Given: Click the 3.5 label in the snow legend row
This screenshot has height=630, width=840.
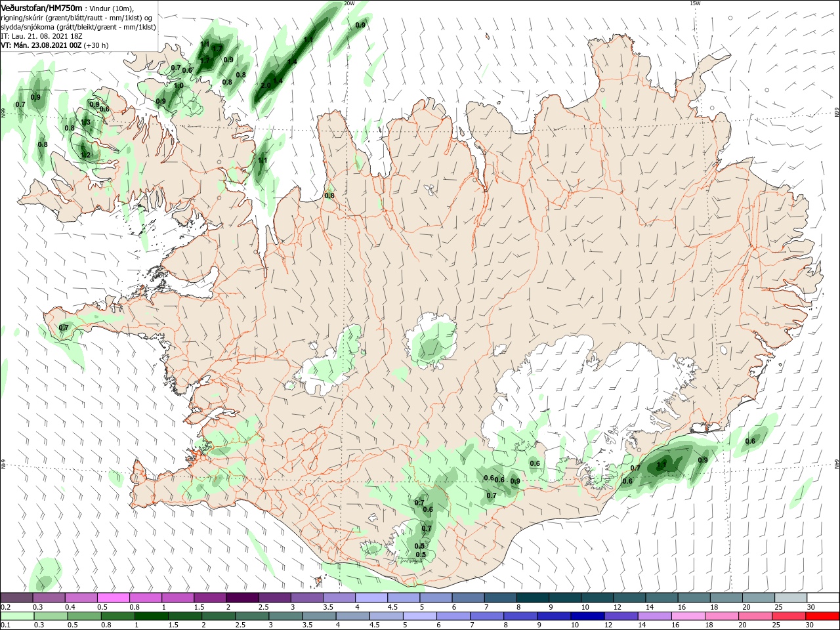Looking at the screenshot, I should tap(328, 607).
